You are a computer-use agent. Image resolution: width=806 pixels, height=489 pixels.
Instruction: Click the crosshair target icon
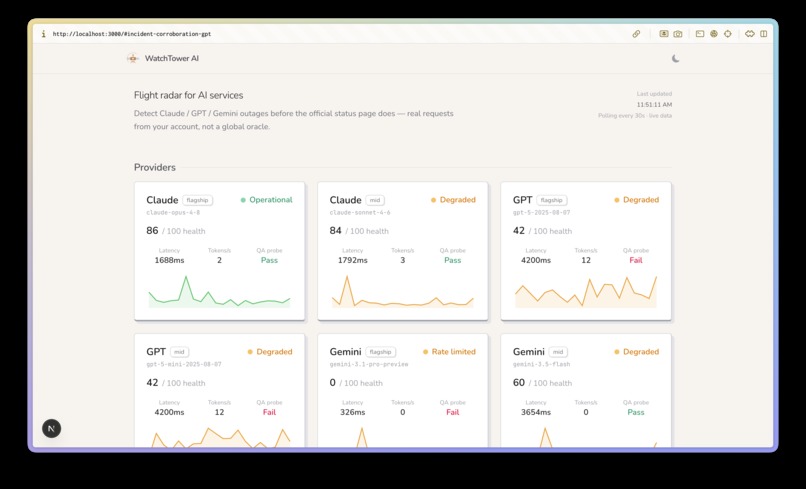click(x=727, y=34)
